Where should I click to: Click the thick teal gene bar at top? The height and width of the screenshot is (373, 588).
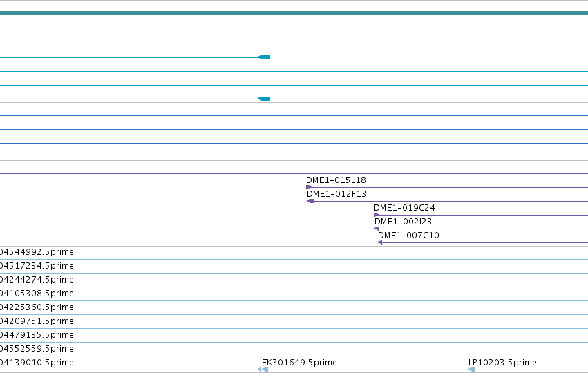294,13
